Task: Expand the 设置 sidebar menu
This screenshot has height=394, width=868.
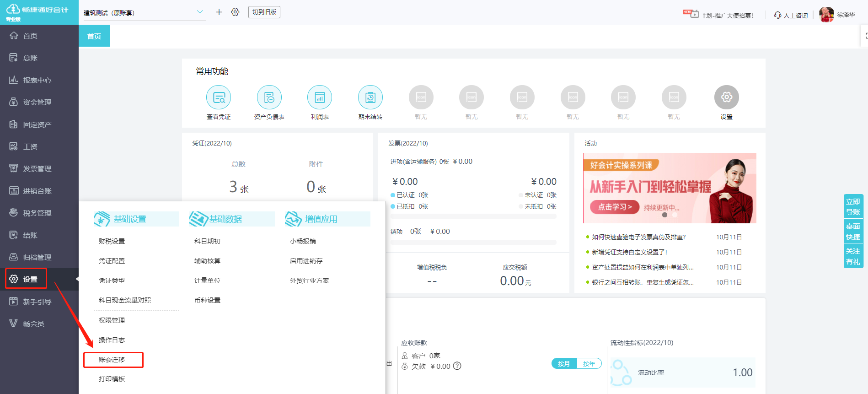Action: coord(30,279)
